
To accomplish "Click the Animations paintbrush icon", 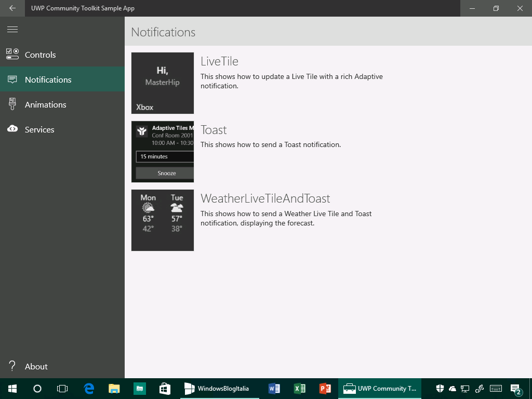I will click(12, 104).
